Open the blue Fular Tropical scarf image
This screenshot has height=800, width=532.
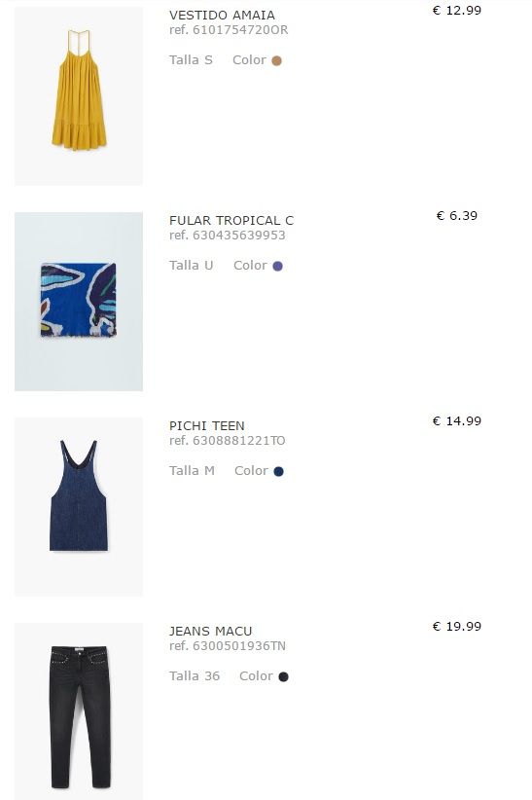(79, 302)
